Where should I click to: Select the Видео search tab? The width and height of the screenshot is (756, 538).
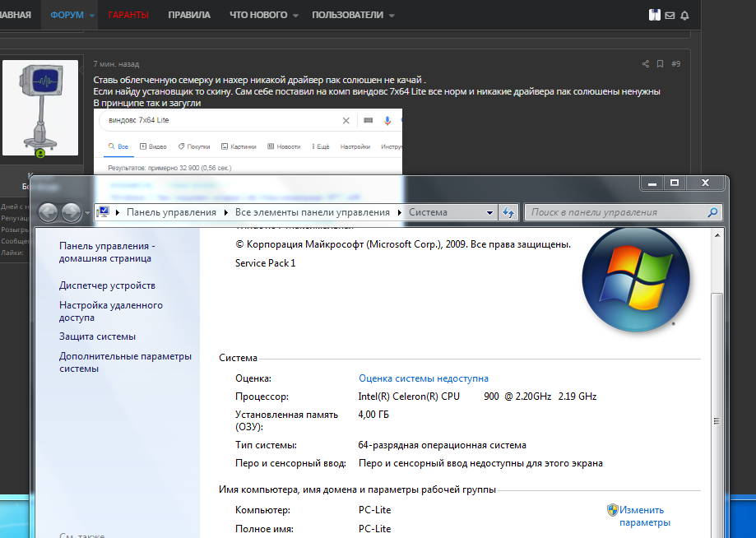[153, 146]
